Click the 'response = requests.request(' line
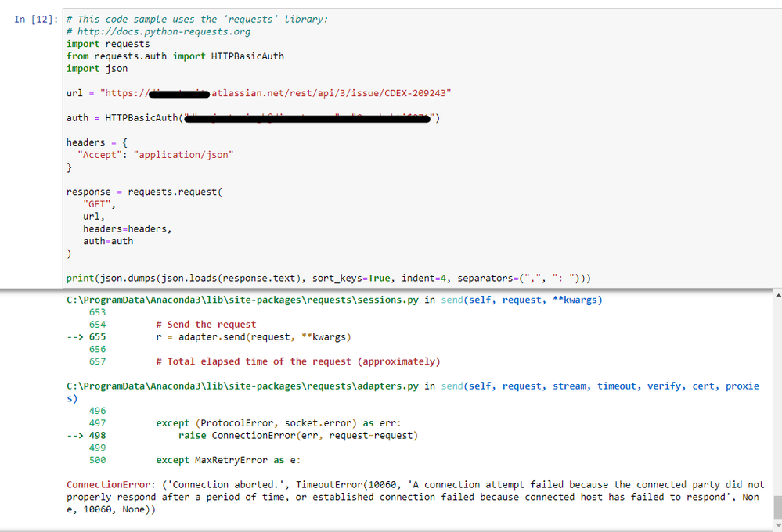 (144, 192)
